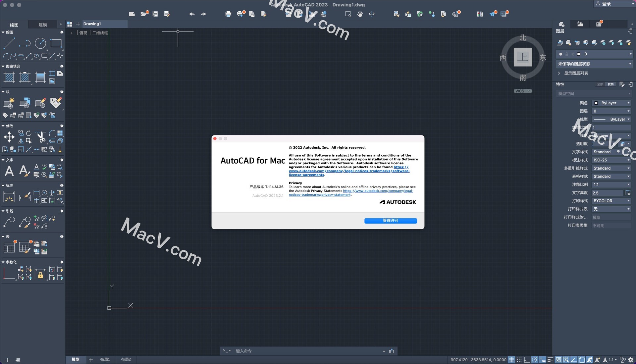
Task: Open the Draw panel settings gear
Action: point(62,32)
